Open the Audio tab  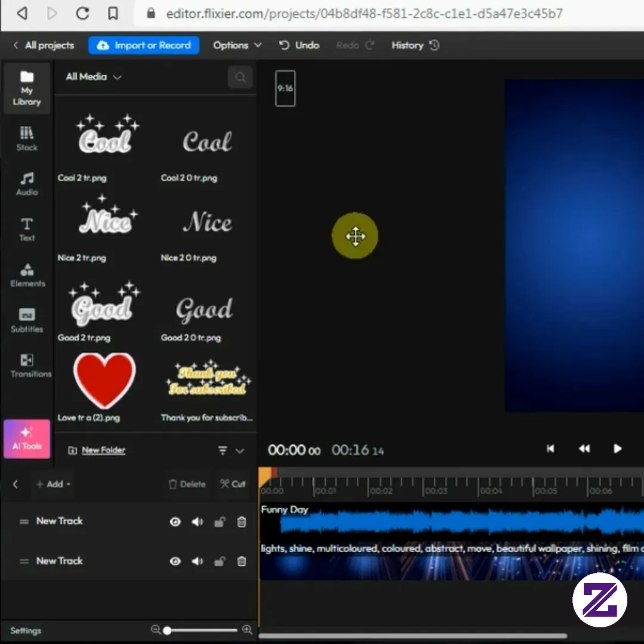pos(27,184)
